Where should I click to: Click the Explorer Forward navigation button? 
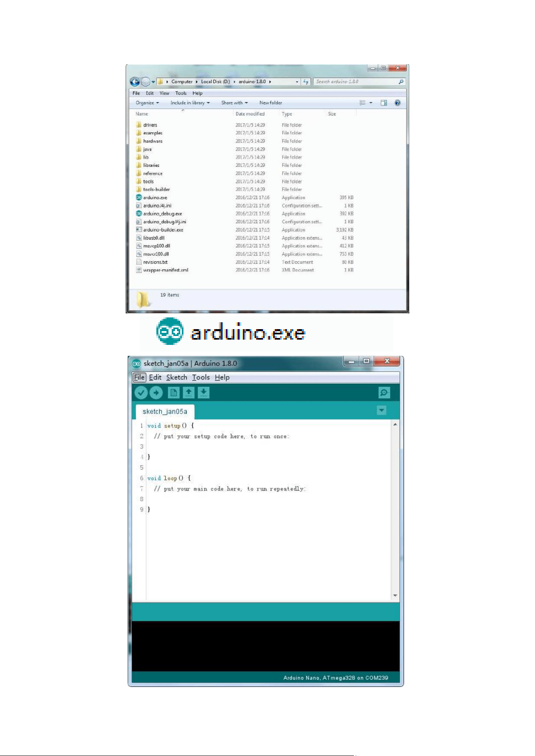coord(145,82)
